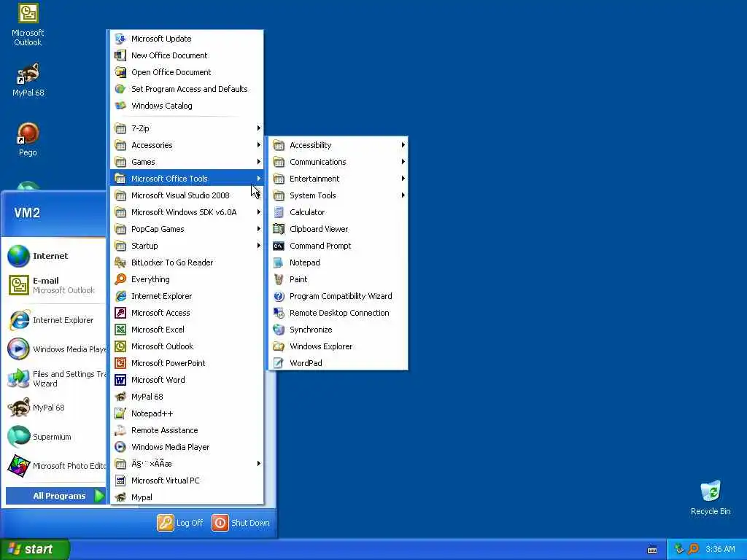Launch Microsoft PowerPoint

point(187,363)
